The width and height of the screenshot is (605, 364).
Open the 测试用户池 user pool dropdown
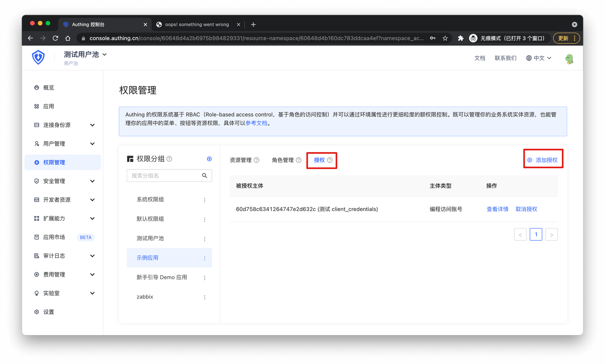(85, 55)
